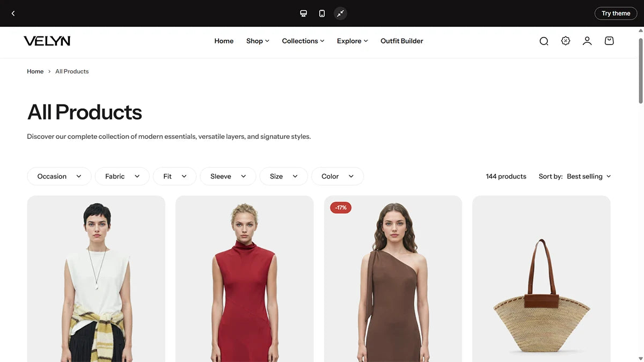Change the Best selling sort order
Viewport: 644px width, 362px height.
click(x=589, y=176)
